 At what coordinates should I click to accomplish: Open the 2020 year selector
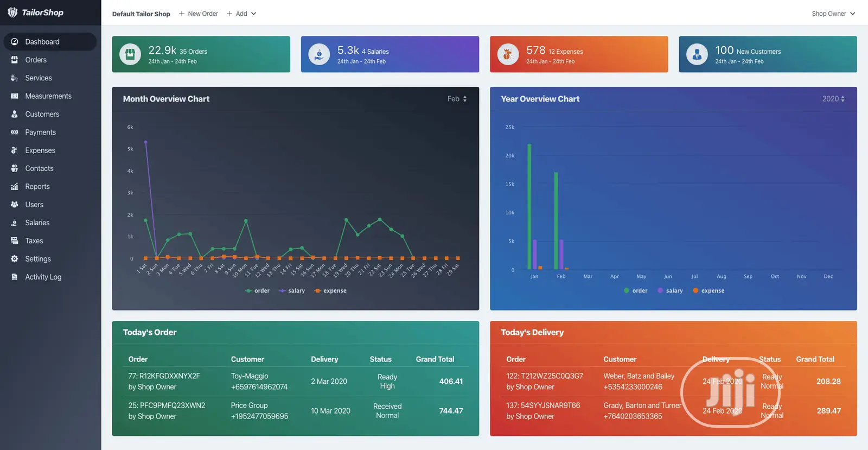(x=833, y=99)
